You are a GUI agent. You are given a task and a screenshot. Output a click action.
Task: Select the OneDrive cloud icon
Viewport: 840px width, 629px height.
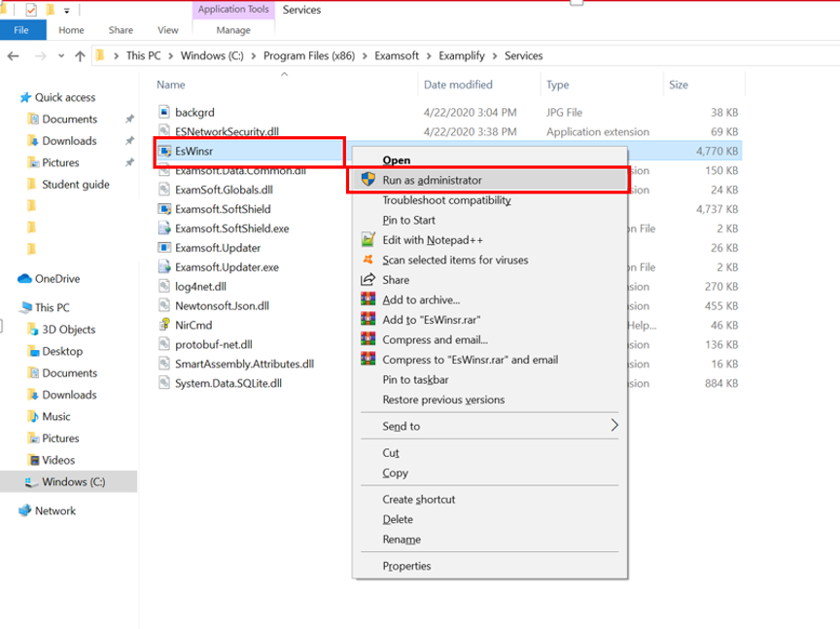click(24, 279)
